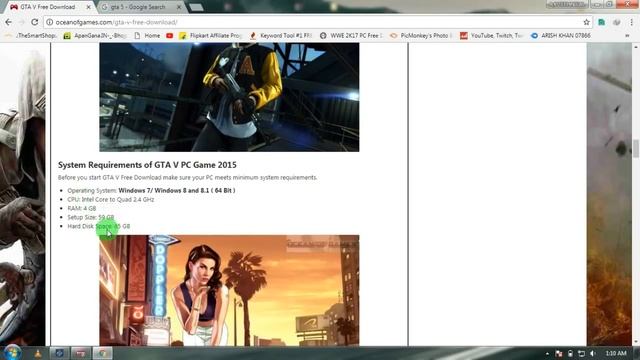The image size is (640, 360).
Task: Bookmark this page with the star icon
Action: (x=587, y=22)
